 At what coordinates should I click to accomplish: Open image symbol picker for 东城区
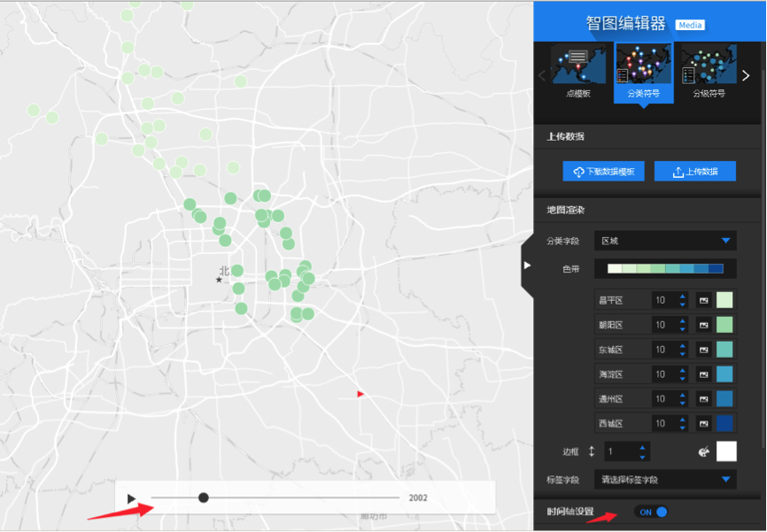(x=703, y=350)
